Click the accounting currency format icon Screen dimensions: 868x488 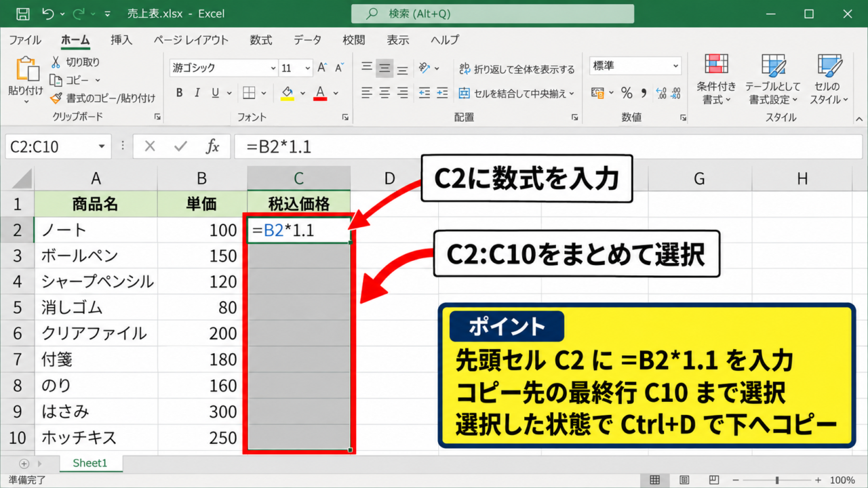[x=597, y=93]
